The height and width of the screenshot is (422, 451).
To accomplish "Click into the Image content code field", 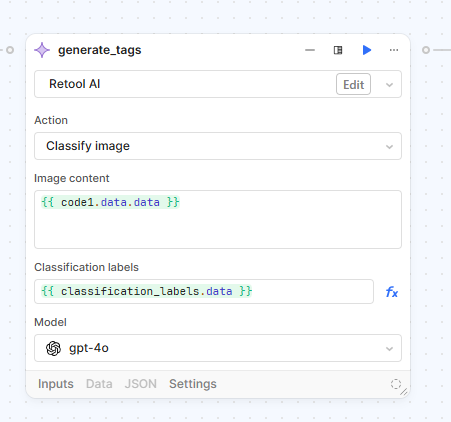I will coord(218,219).
